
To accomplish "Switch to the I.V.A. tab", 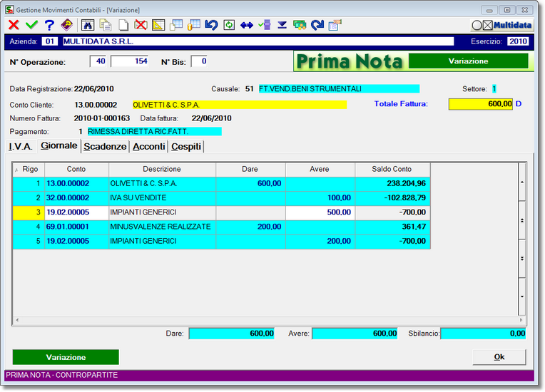I will [x=21, y=147].
